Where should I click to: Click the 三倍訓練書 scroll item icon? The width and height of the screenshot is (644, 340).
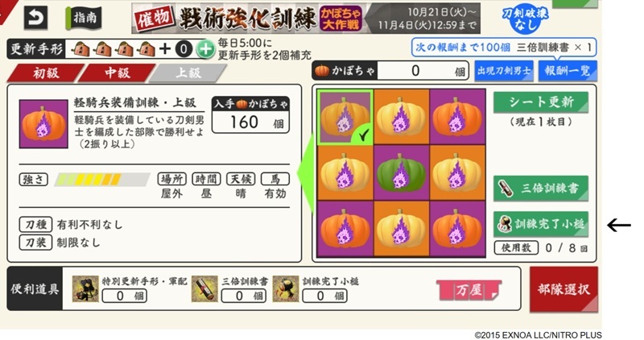pyautogui.click(x=204, y=289)
